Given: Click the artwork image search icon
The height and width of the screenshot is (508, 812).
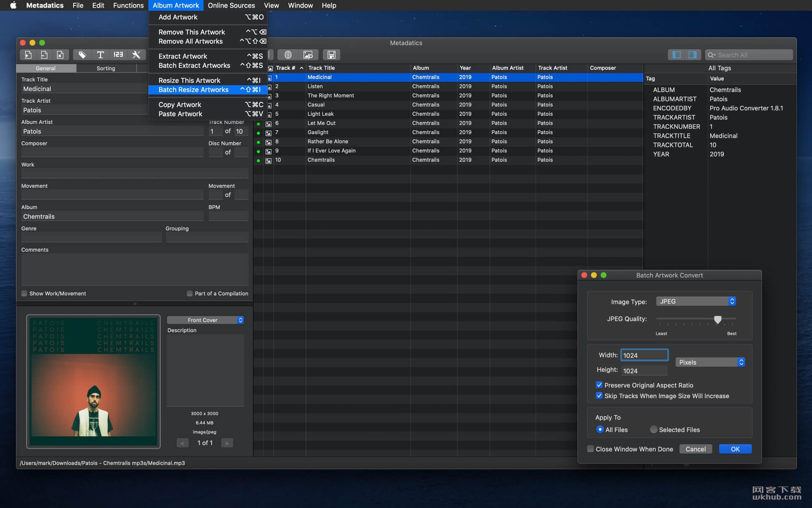Looking at the screenshot, I should coord(308,55).
